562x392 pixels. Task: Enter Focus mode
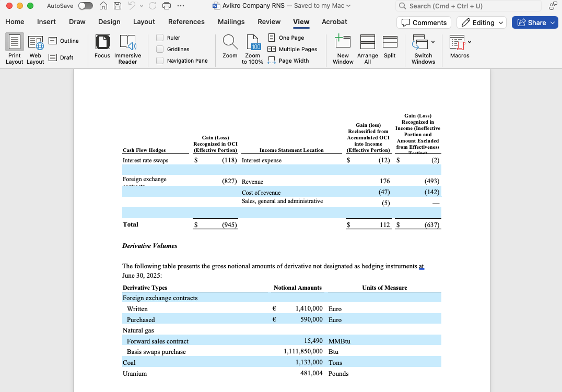pyautogui.click(x=102, y=46)
